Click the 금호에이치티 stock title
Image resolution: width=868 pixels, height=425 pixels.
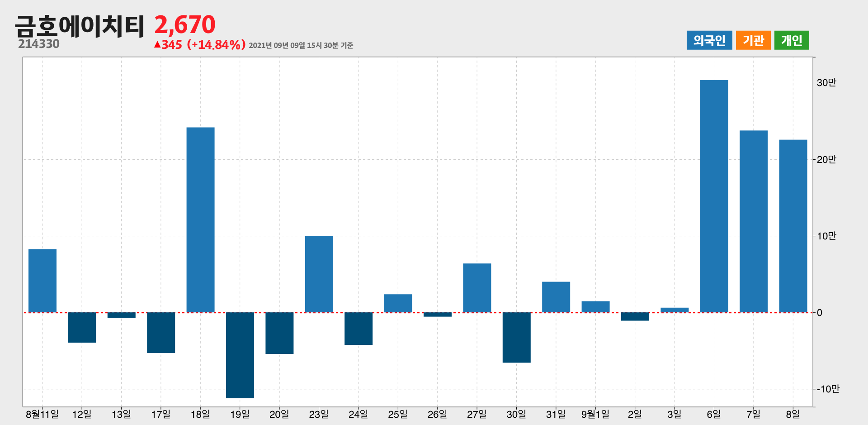[80, 26]
